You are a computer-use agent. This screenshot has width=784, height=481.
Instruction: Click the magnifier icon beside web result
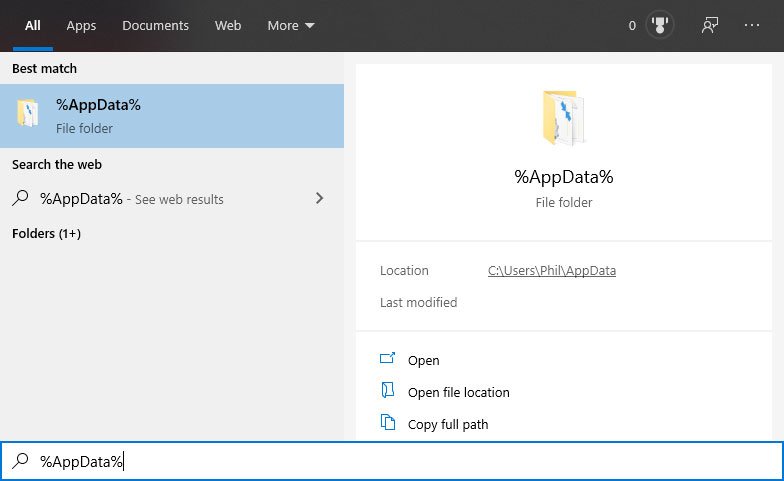click(x=20, y=198)
